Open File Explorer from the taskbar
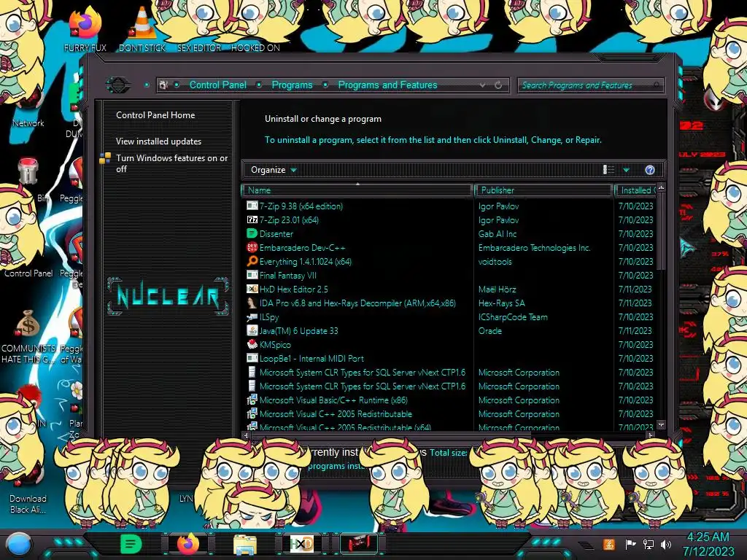The image size is (747, 560). click(245, 544)
